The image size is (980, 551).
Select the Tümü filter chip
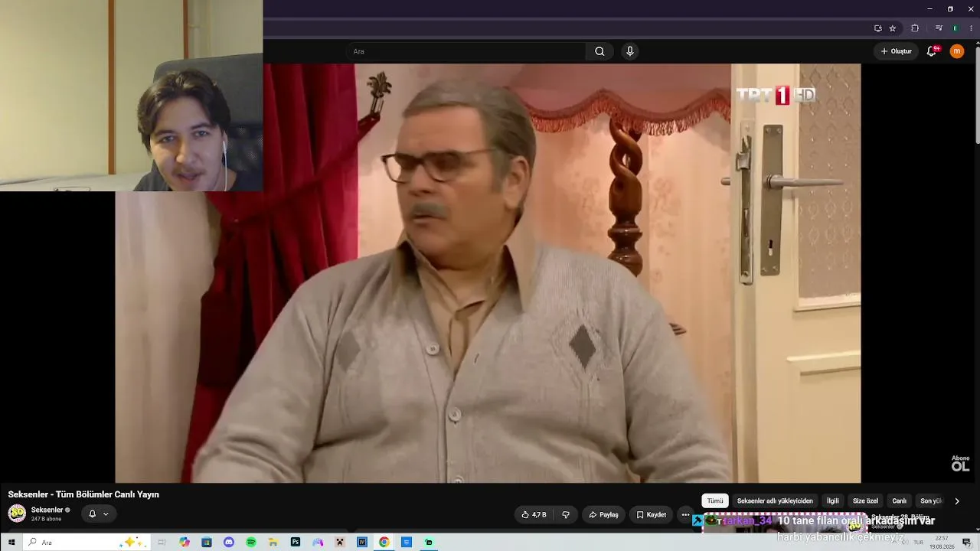click(715, 501)
